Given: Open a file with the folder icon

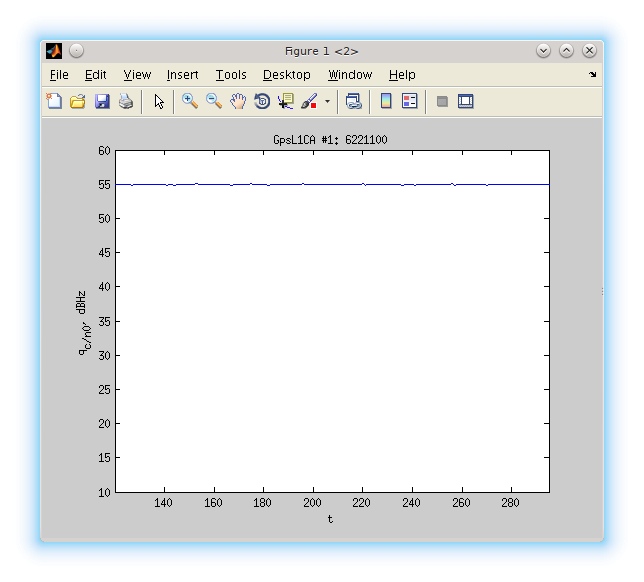Looking at the screenshot, I should point(78,101).
